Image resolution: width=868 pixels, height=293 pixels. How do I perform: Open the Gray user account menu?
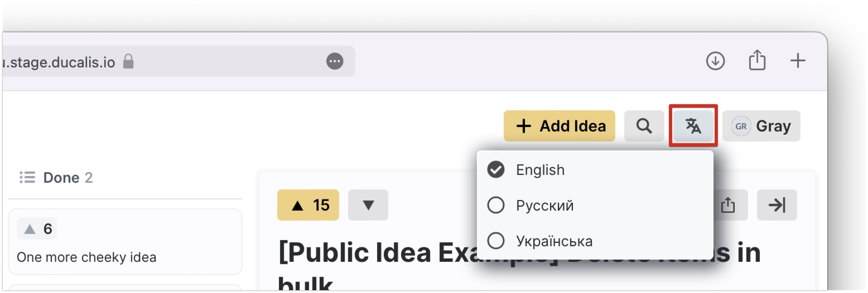pos(761,126)
